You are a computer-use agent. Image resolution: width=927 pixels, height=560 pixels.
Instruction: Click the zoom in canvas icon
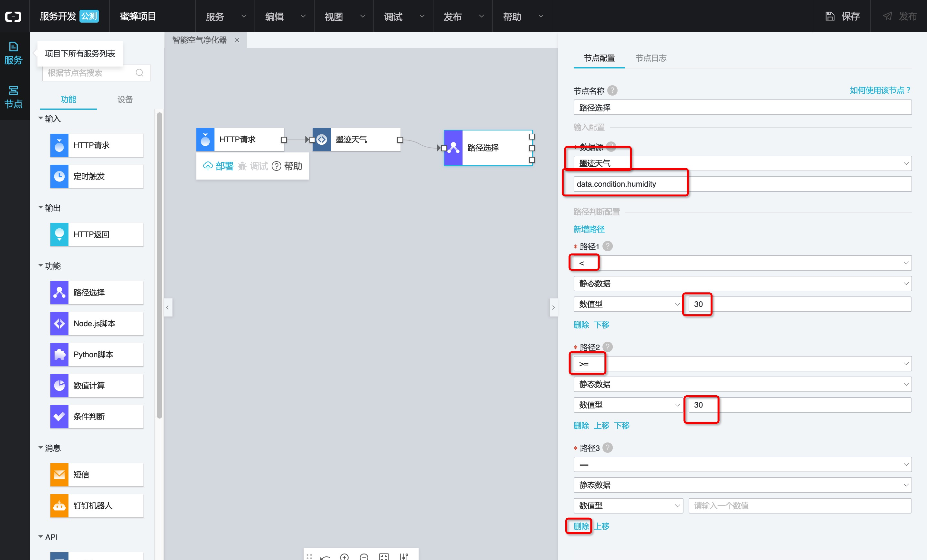coord(344,557)
